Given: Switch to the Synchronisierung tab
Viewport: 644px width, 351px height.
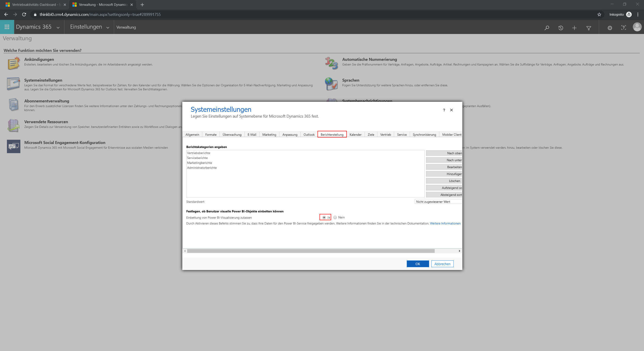Looking at the screenshot, I should (424, 135).
